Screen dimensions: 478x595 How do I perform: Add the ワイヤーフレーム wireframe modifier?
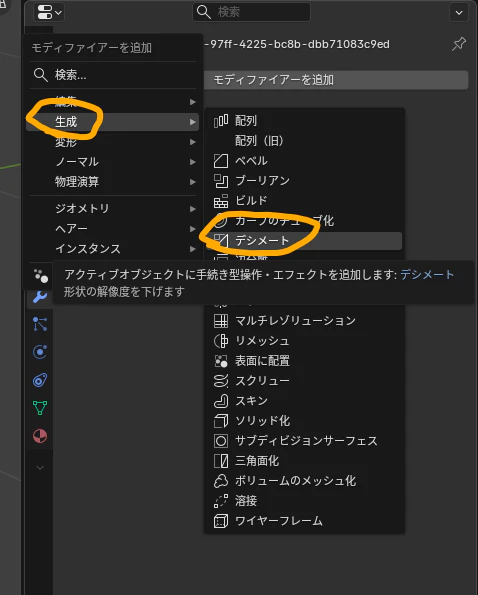point(304,521)
